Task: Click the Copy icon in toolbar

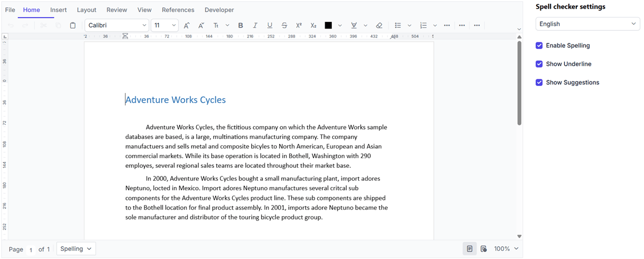Action: 58,25
